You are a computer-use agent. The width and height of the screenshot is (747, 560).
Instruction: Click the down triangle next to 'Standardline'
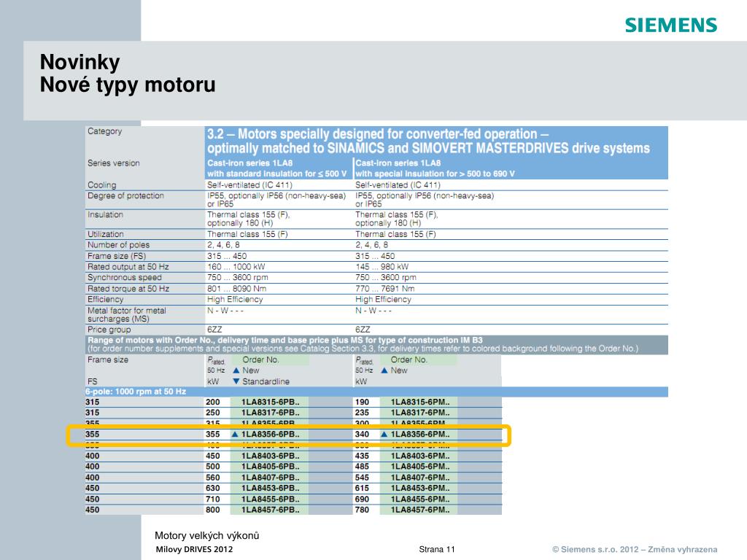236,381
